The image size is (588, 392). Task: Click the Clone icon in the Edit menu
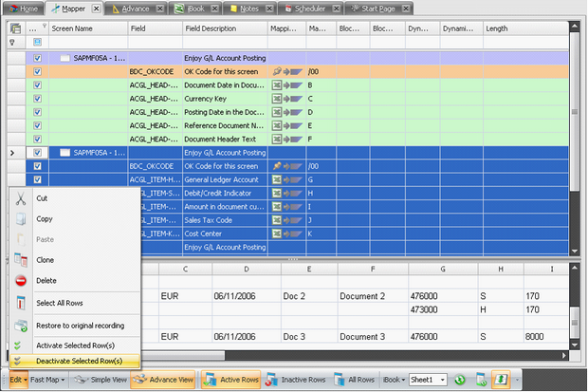coord(20,259)
